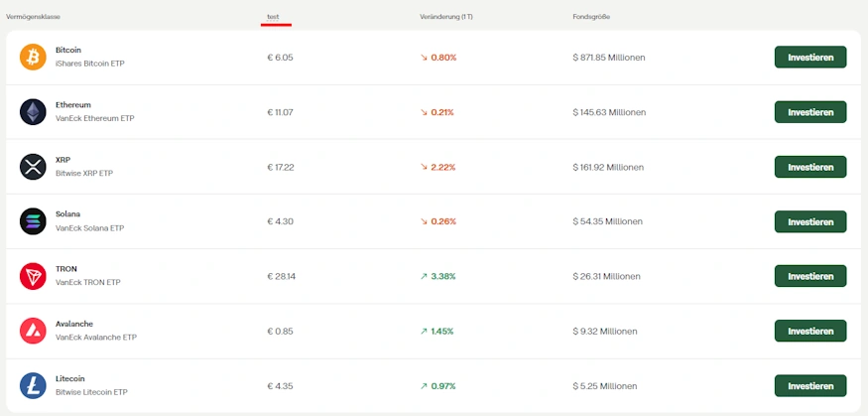Screen dimensions: 868x416
Task: Click the Bitcoin logo icon
Action: tap(33, 57)
